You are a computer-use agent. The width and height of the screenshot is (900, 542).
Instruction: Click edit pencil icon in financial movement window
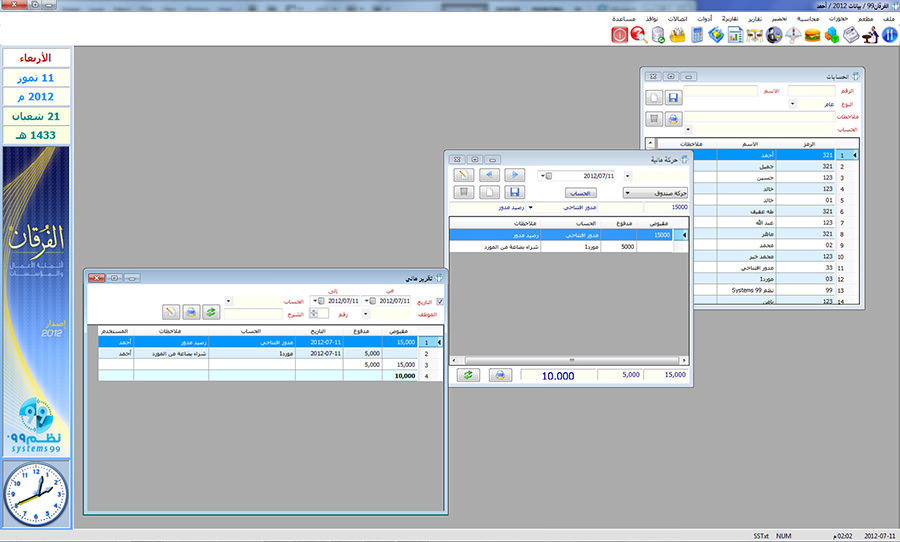coord(464,175)
